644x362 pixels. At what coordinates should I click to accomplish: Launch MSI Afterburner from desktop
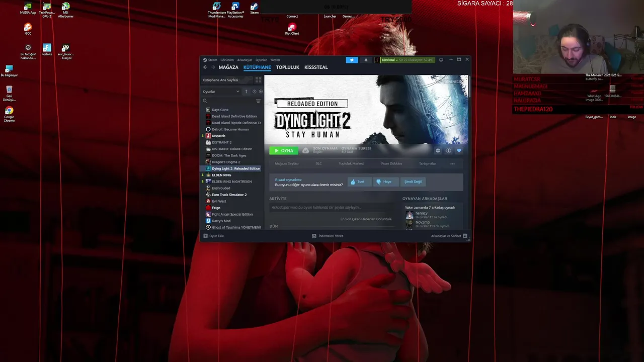pyautogui.click(x=65, y=10)
